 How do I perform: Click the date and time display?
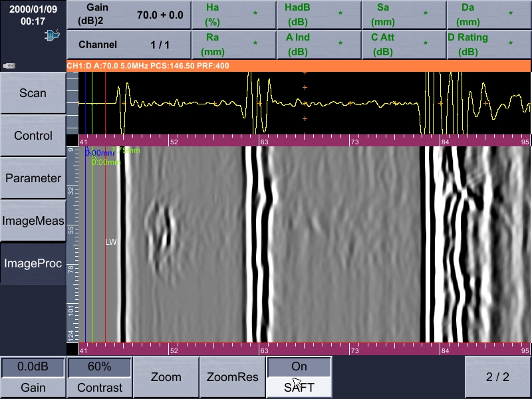pos(33,15)
